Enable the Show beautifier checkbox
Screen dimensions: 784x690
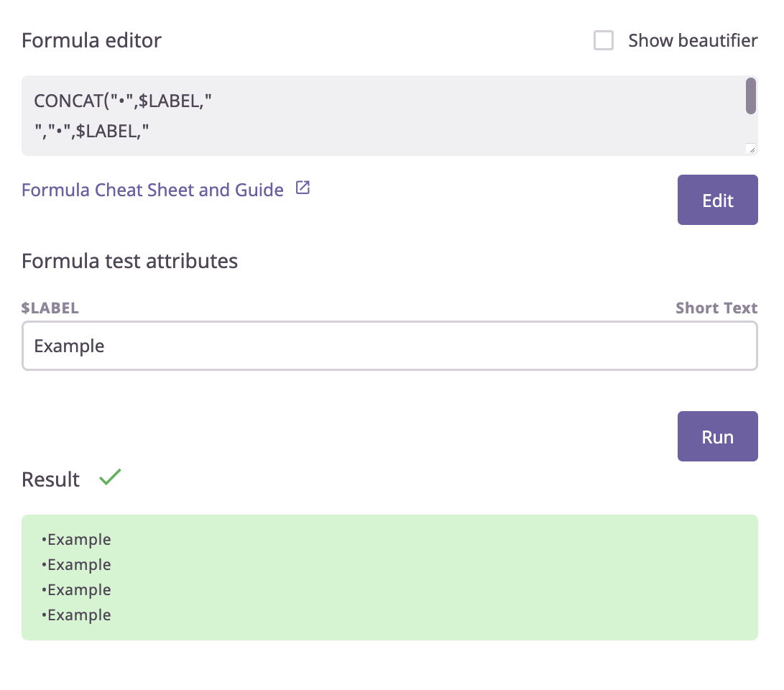[x=604, y=41]
